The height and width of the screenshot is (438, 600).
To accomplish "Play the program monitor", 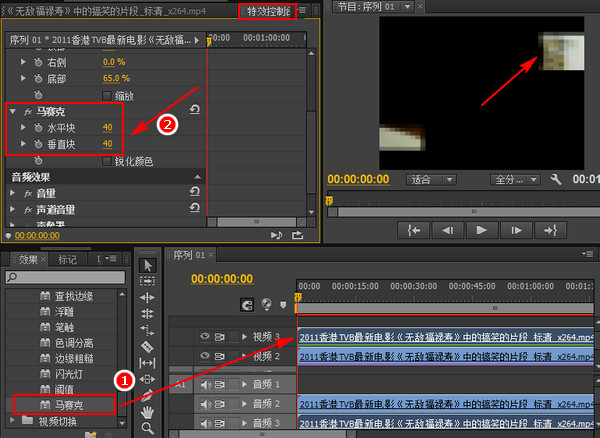I will [481, 230].
